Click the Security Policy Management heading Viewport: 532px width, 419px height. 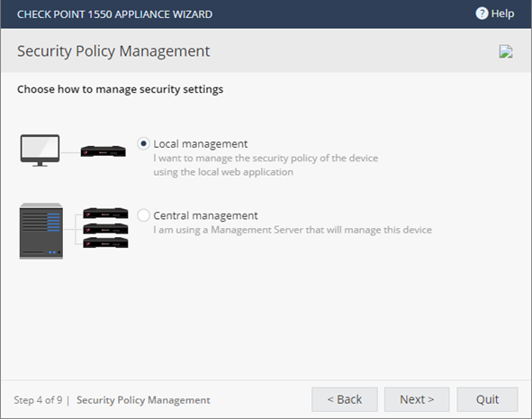(113, 51)
